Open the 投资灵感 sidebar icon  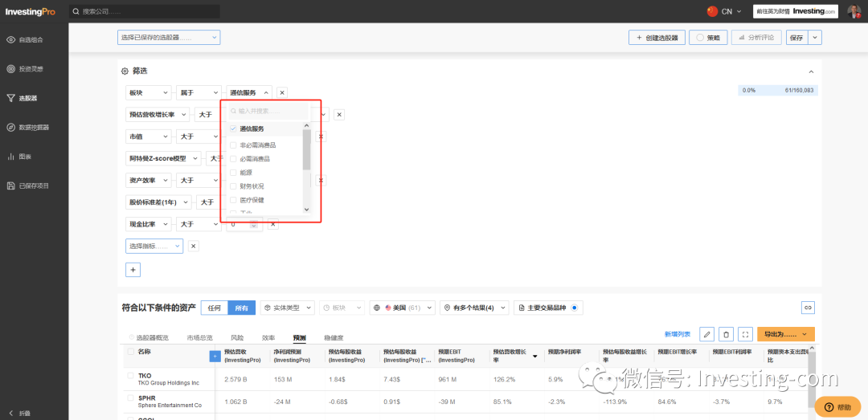tap(10, 69)
